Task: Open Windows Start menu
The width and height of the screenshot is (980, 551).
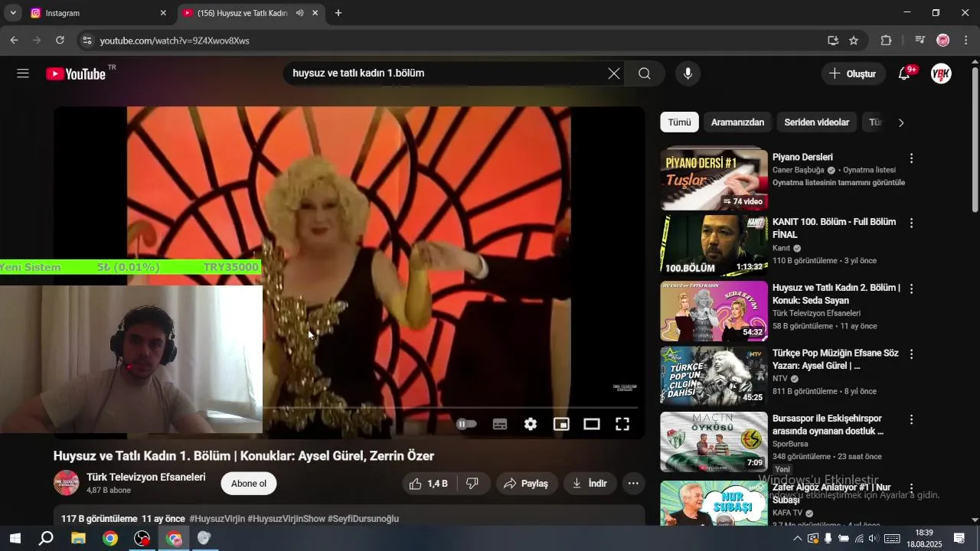Action: click(15, 539)
